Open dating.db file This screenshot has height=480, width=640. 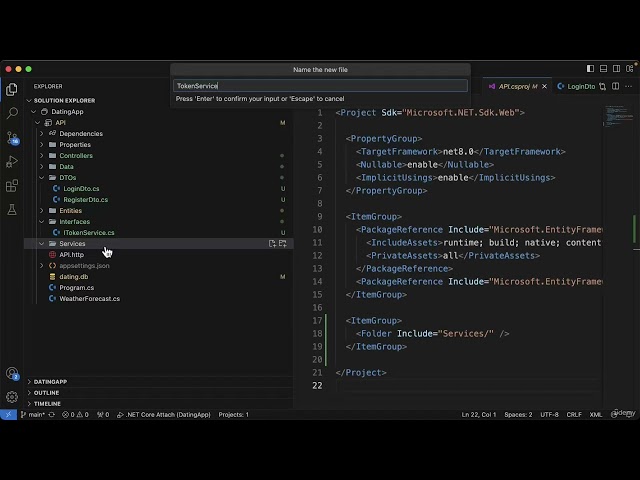(73, 277)
